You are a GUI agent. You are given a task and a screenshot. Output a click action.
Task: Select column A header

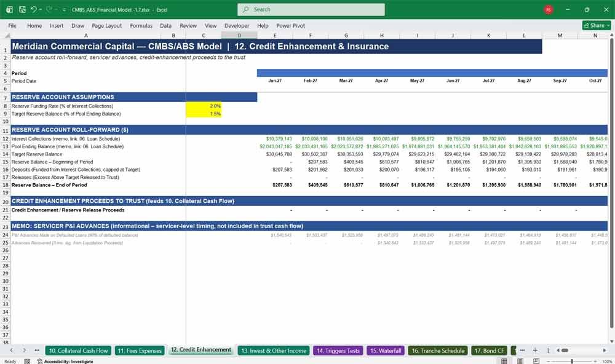[x=86, y=35]
